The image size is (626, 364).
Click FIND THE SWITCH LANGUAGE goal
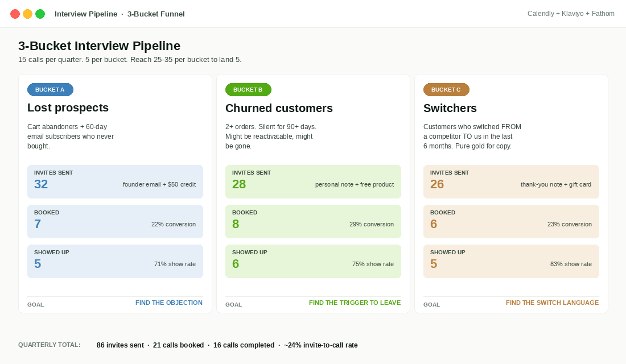coord(552,303)
